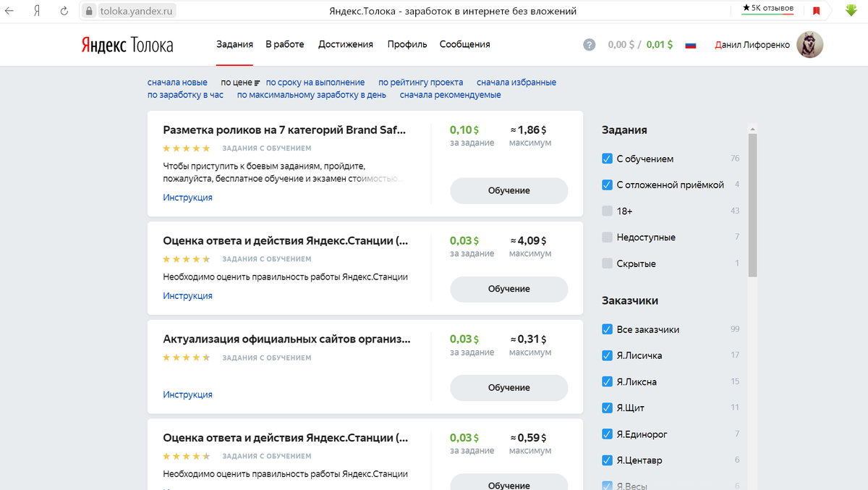Open user avatar profile picture

pyautogui.click(x=809, y=45)
